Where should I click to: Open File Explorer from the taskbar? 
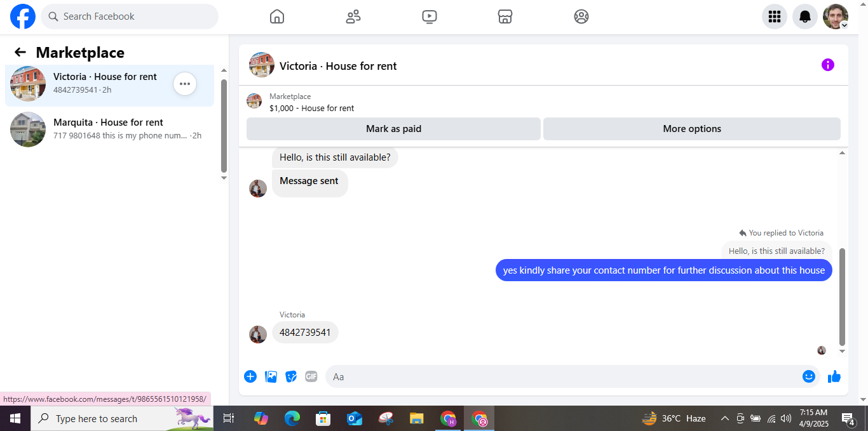416,418
